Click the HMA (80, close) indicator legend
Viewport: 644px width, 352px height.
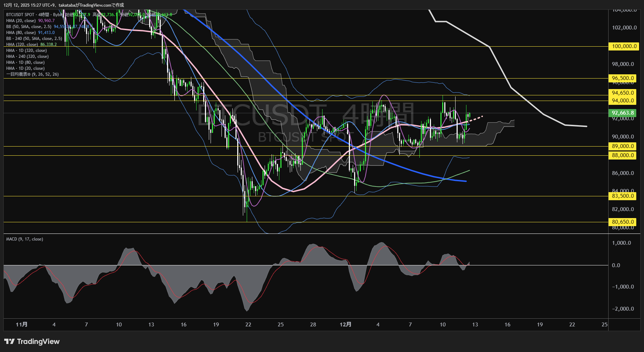point(21,33)
